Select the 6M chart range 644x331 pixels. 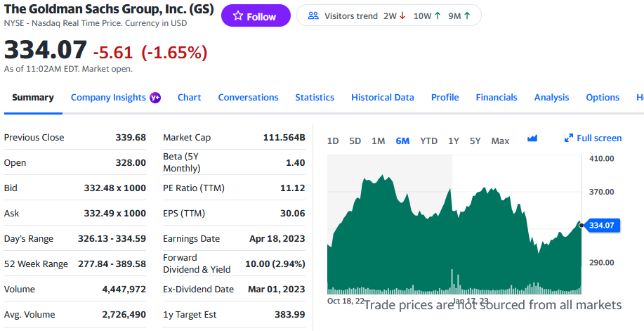click(x=402, y=141)
